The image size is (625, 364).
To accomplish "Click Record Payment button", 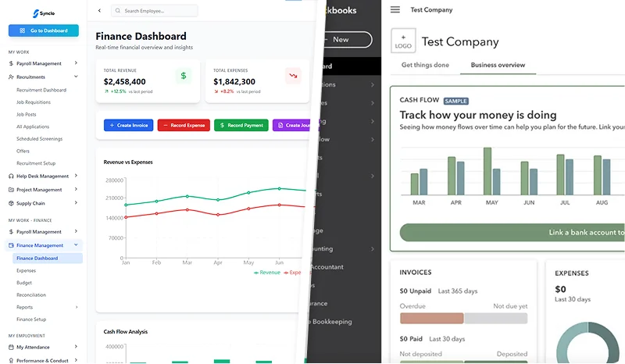I will coord(241,125).
